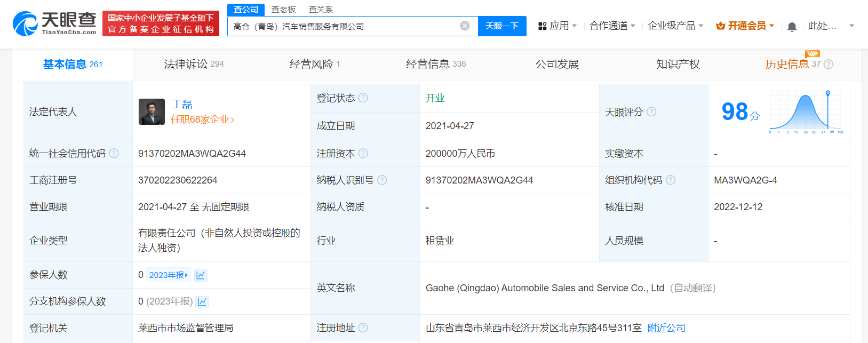868x343 pixels.
Task: Click the 任职68家企业 link
Action: click(x=203, y=119)
